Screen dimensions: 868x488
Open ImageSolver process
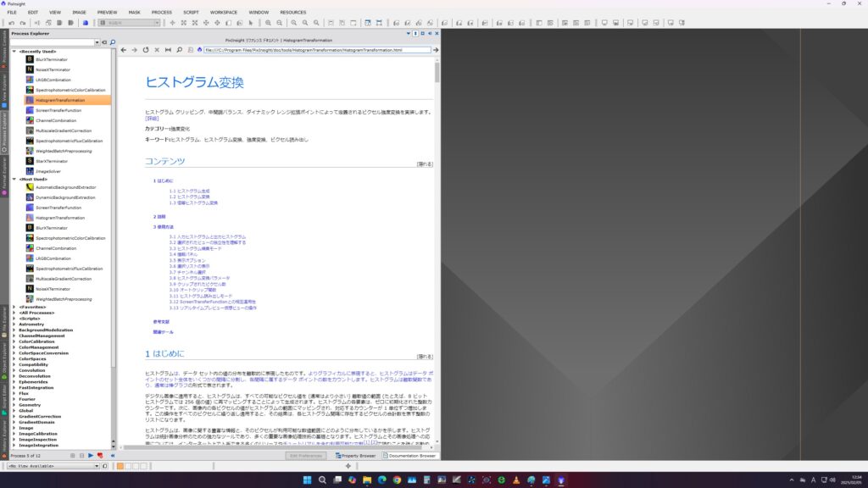[48, 171]
